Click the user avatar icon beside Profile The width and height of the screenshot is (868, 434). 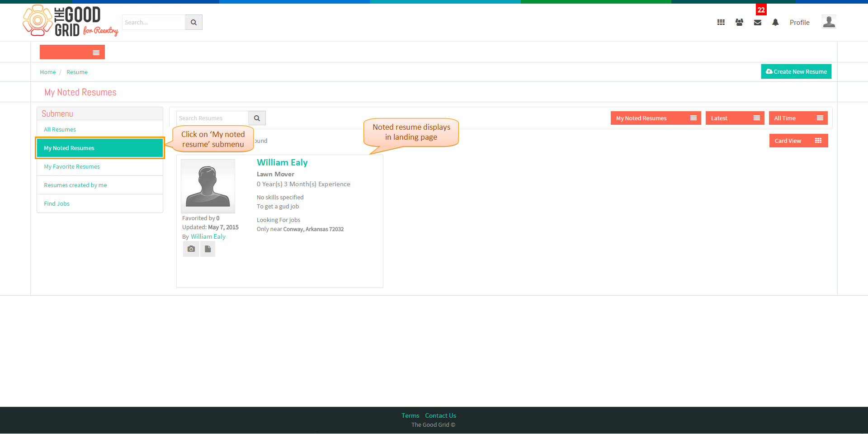(829, 22)
